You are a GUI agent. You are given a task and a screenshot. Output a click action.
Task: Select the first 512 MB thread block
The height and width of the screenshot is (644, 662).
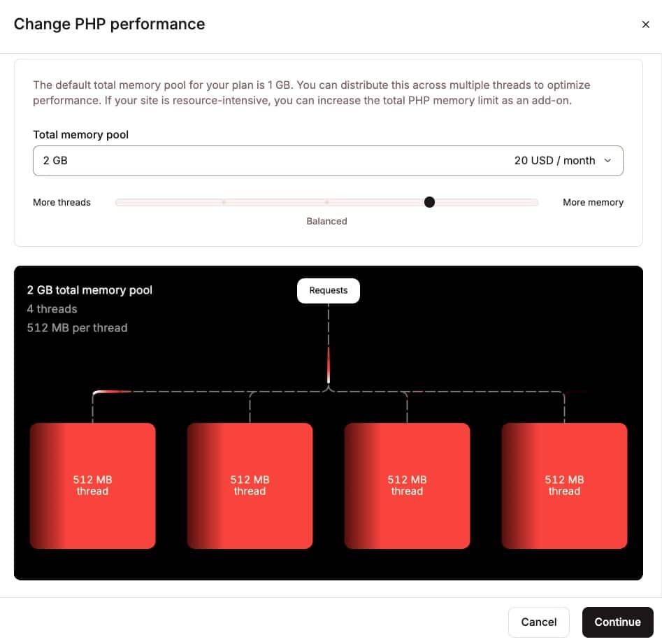point(92,485)
